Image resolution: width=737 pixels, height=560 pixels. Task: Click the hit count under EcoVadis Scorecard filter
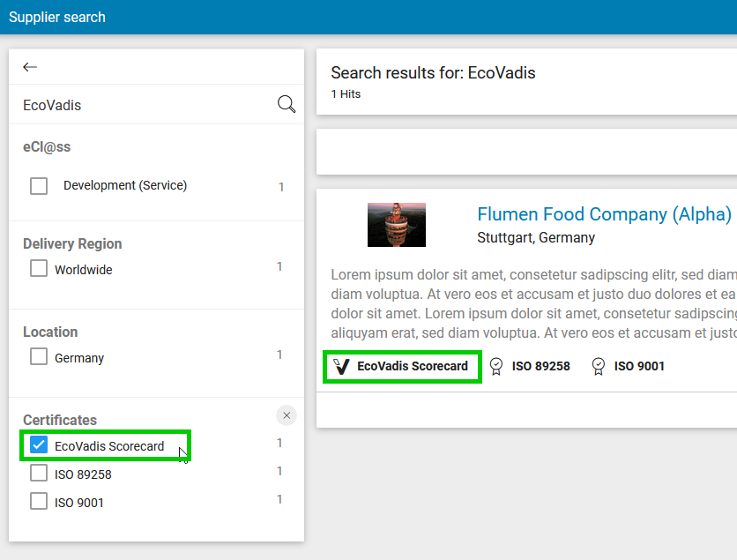279,443
